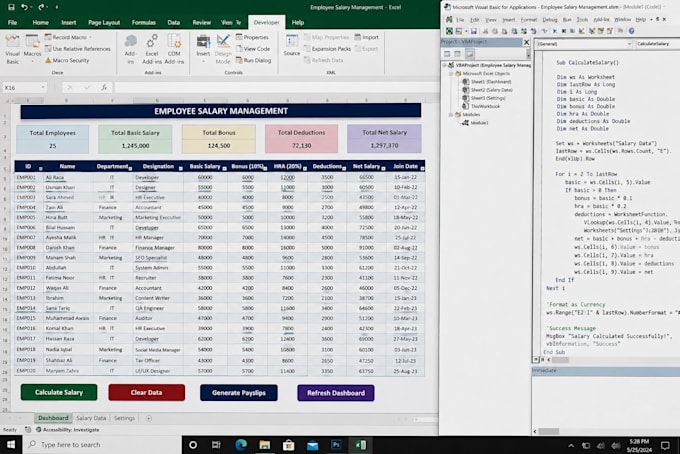This screenshot has height=454, width=680.
Task: Switch to the Settings sheet tab
Action: click(124, 418)
